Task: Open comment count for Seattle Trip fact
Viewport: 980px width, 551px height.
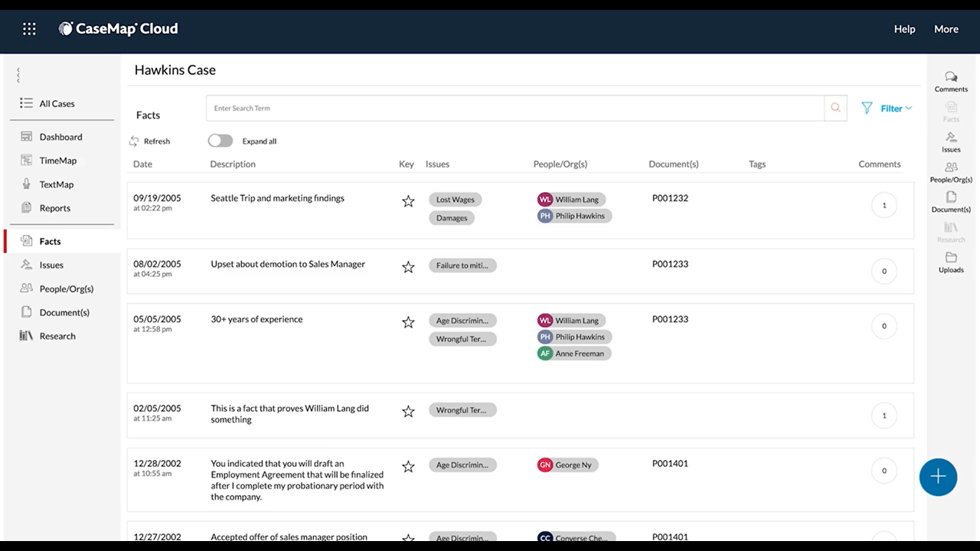Action: click(x=884, y=205)
